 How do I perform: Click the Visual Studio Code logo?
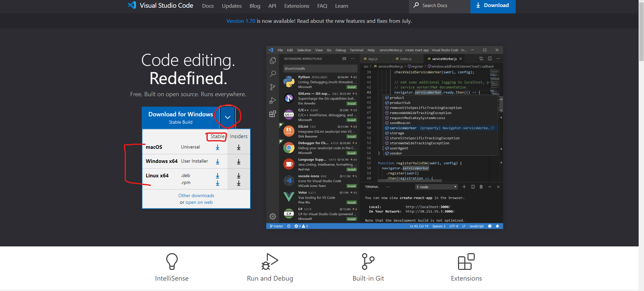(132, 5)
